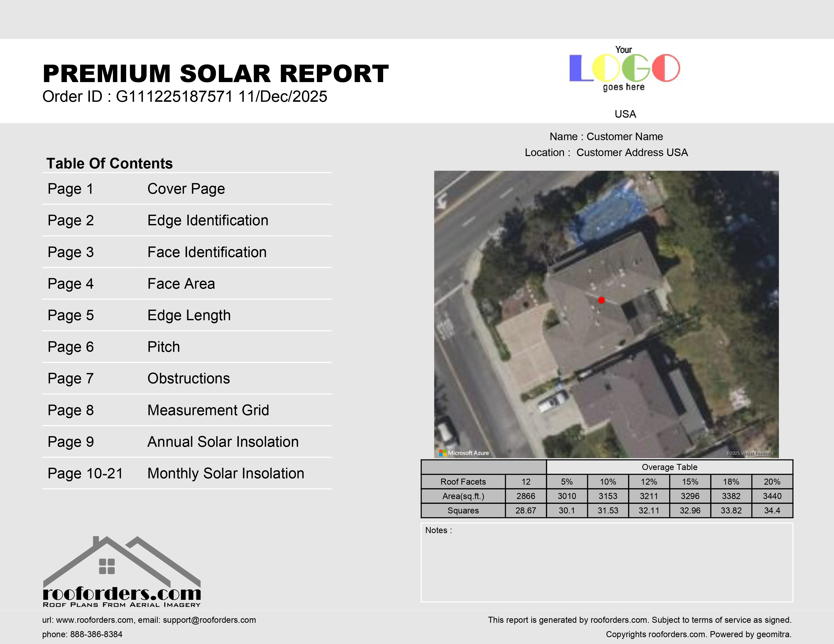Click the area cell showing 3296
The width and height of the screenshot is (834, 644).
690,496
